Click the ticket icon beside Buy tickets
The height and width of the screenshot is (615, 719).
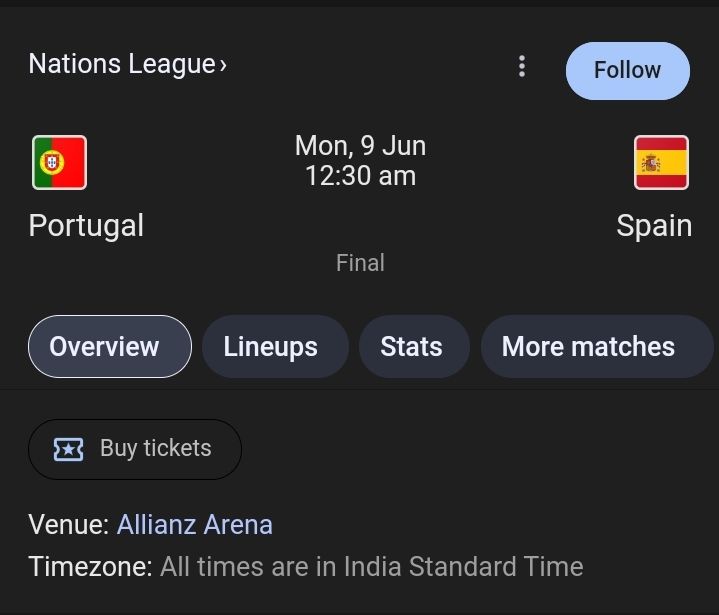(68, 449)
